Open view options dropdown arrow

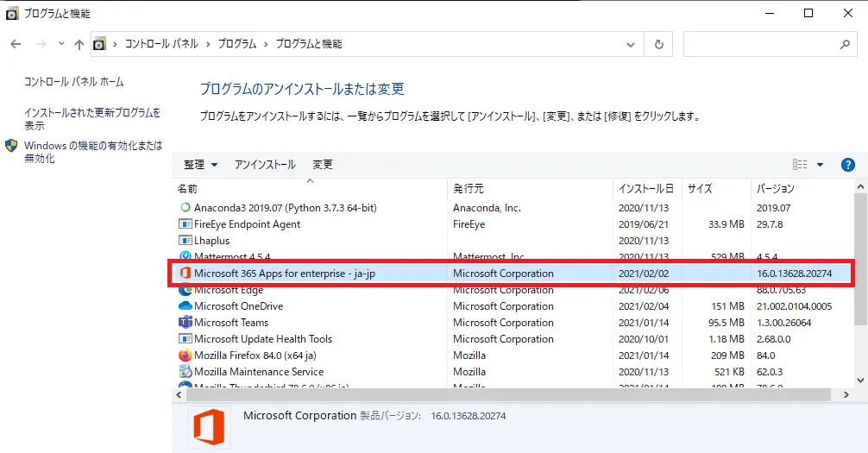820,165
